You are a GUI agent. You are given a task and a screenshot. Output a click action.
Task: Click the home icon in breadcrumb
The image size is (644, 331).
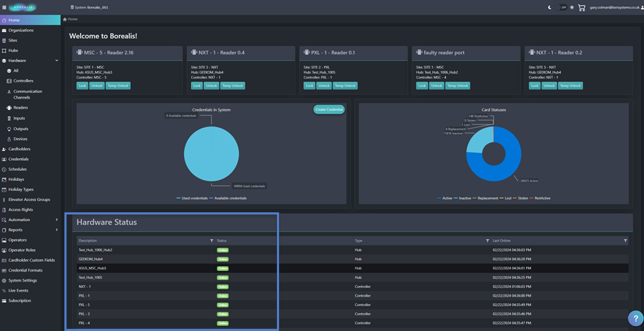(66, 19)
